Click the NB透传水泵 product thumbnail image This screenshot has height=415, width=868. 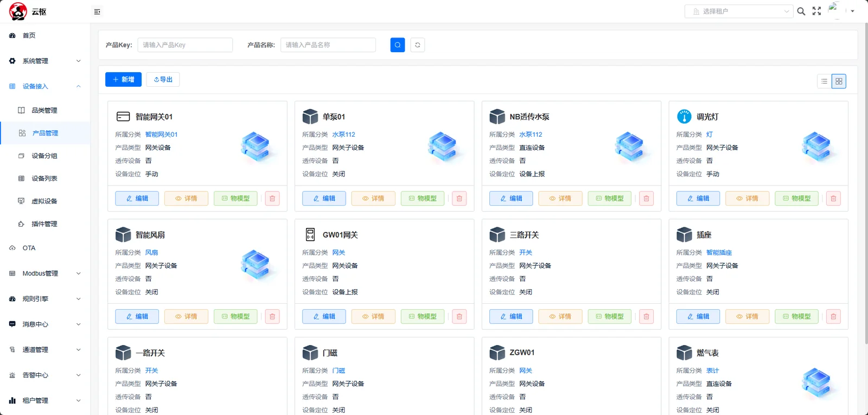tap(629, 148)
